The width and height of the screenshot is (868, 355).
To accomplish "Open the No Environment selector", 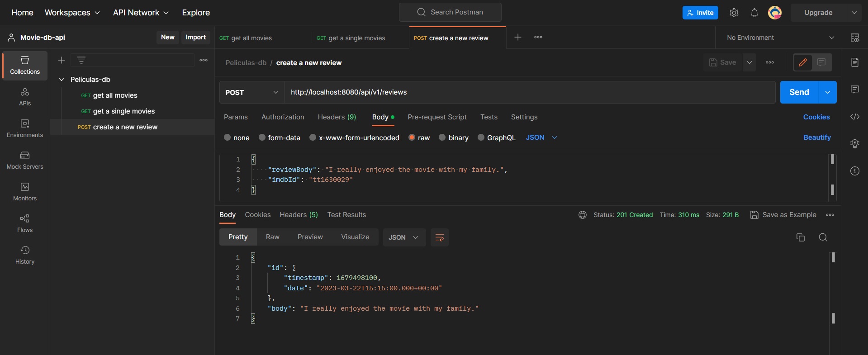I will click(780, 38).
